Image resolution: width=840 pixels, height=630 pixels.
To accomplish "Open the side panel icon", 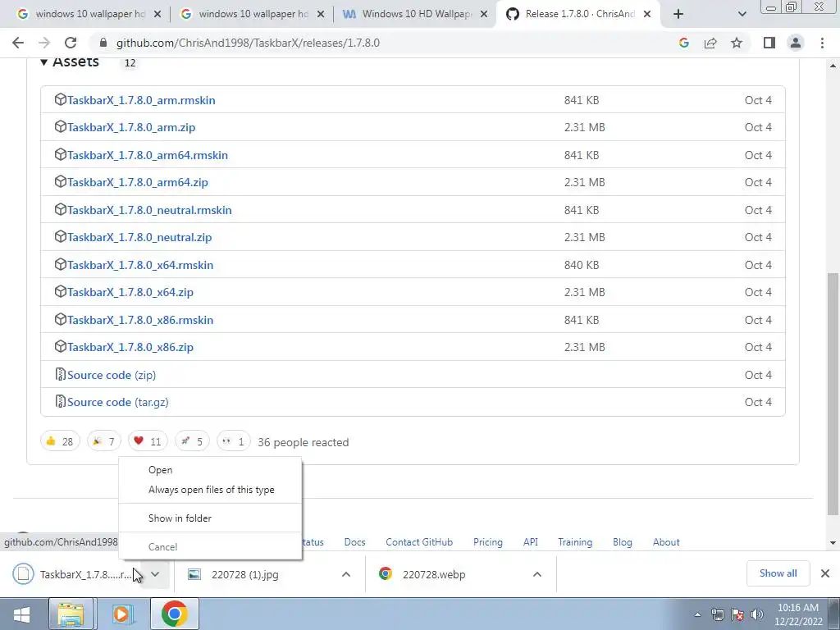I will click(769, 43).
